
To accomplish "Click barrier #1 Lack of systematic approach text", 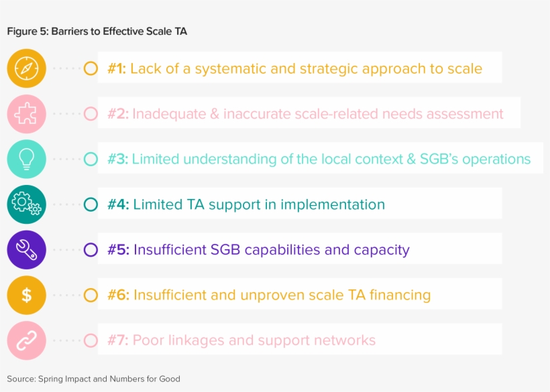I will pyautogui.click(x=295, y=68).
